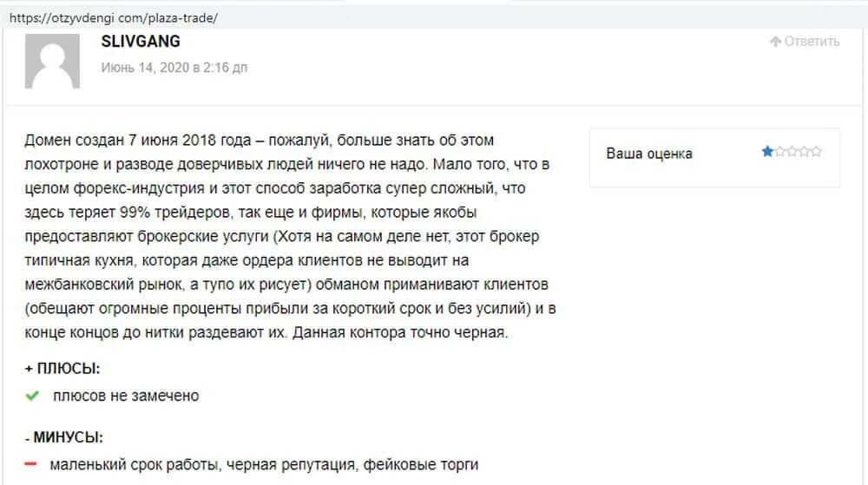Click the text плюсов не замечено
This screenshot has height=485, width=868.
click(126, 396)
